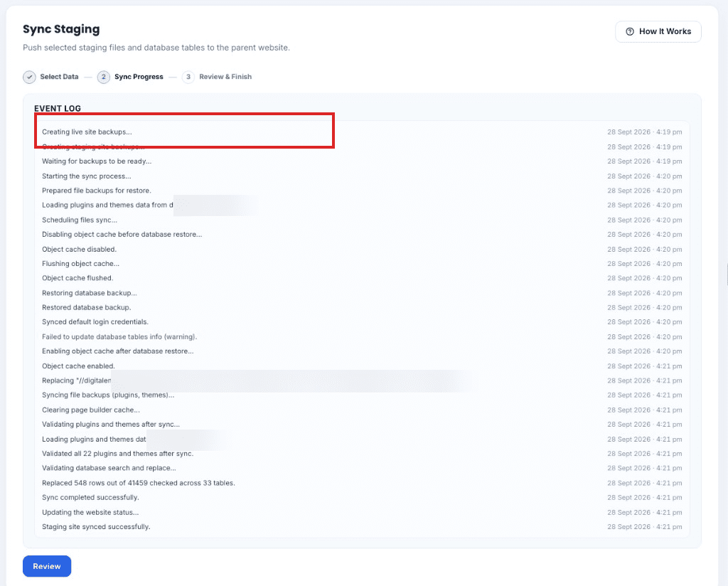Viewport: 728px width, 586px height.
Task: Select the 'Waiting for backups to be ready...' entry
Action: tap(97, 161)
